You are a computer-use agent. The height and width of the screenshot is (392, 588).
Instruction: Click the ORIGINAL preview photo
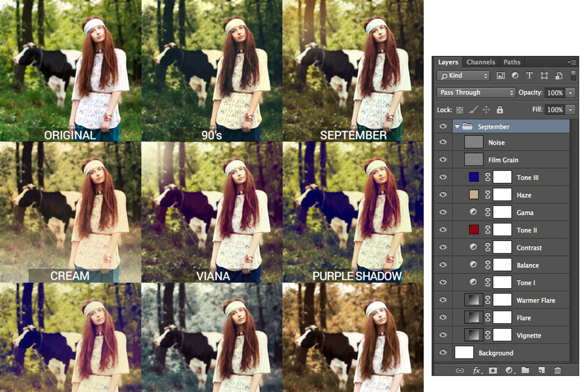[x=71, y=71]
